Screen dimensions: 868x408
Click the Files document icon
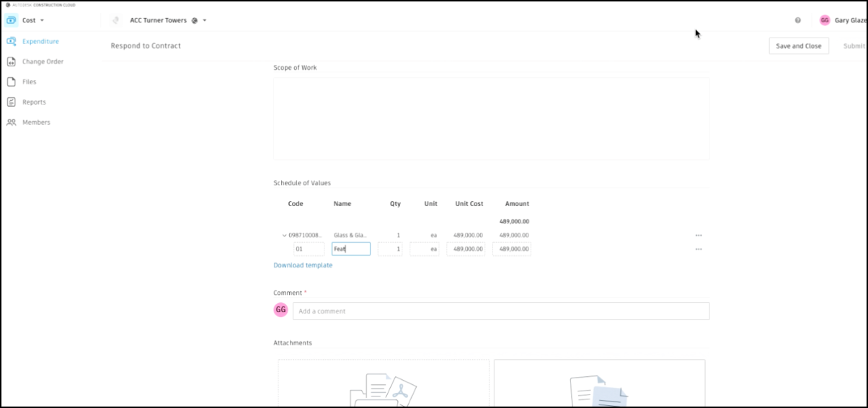12,81
